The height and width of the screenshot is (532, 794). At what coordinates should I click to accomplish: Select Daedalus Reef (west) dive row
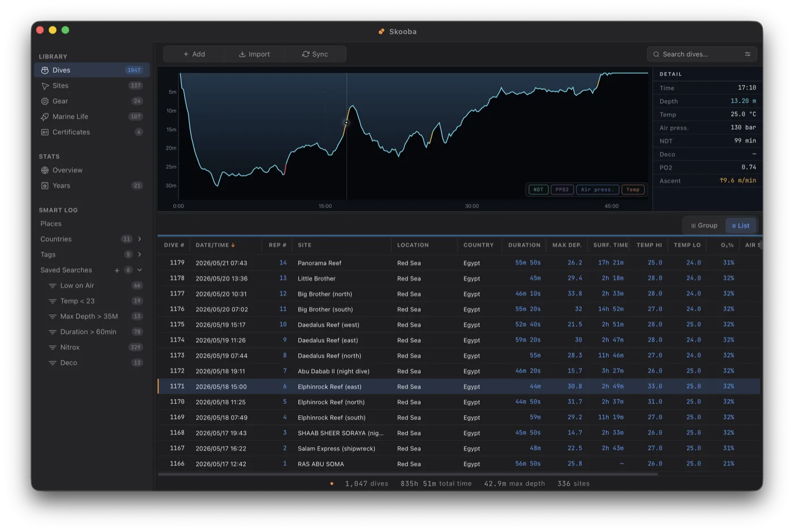tap(459, 325)
